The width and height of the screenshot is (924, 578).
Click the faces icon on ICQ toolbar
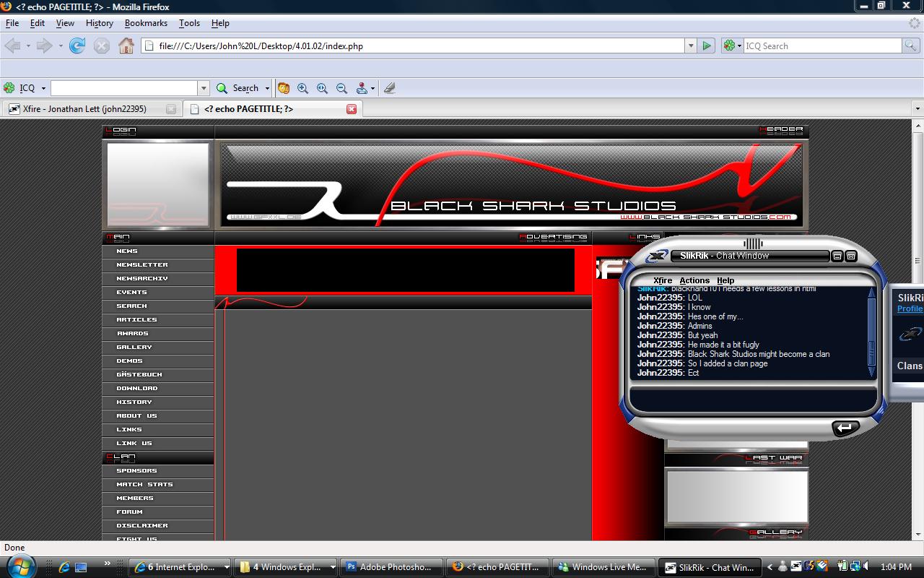(284, 88)
